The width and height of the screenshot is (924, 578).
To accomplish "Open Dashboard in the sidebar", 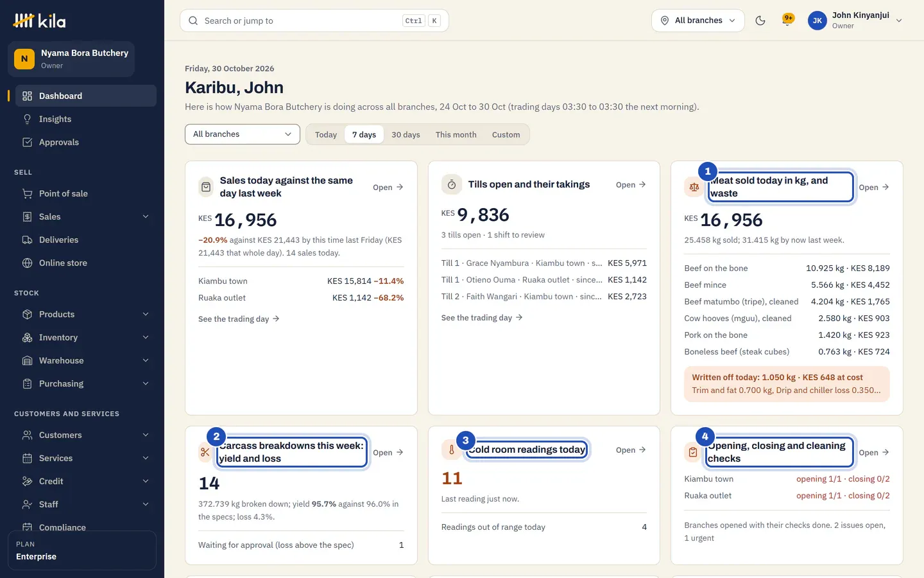I will tap(86, 96).
